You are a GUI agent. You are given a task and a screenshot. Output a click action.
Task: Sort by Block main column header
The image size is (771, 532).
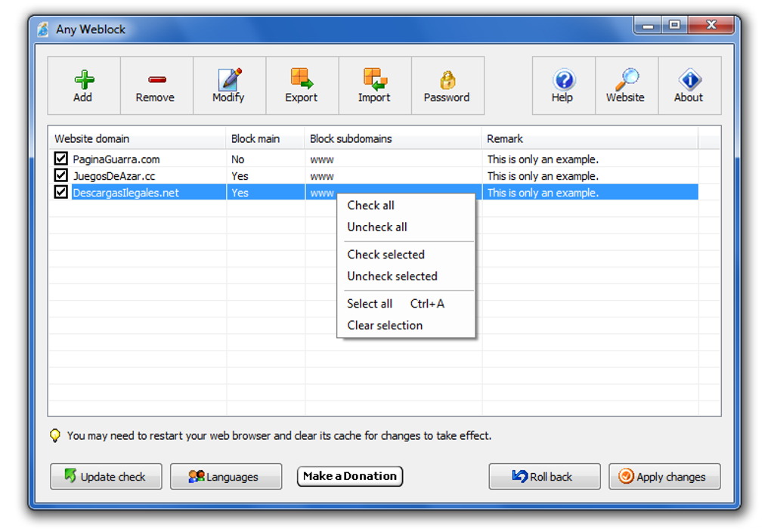click(265, 138)
